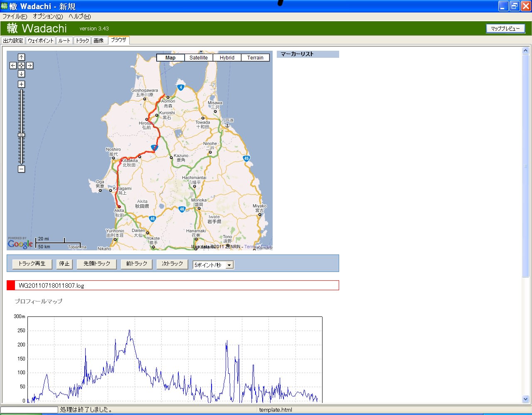
Task: Click the Google logo on the map
Action: pyautogui.click(x=20, y=244)
